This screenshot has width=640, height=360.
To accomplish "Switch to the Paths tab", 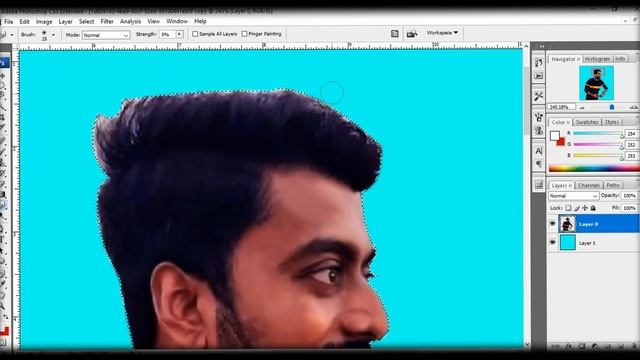I will pyautogui.click(x=613, y=185).
